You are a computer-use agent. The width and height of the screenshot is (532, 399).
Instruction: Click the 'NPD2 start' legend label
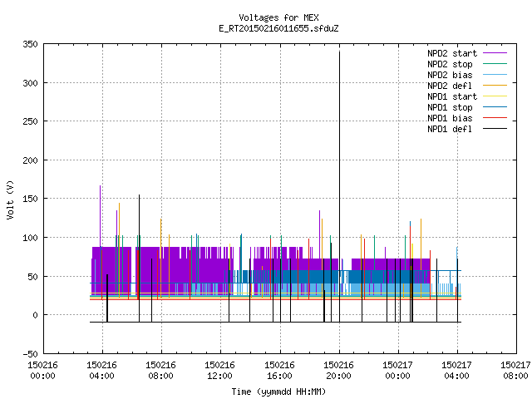coord(452,53)
